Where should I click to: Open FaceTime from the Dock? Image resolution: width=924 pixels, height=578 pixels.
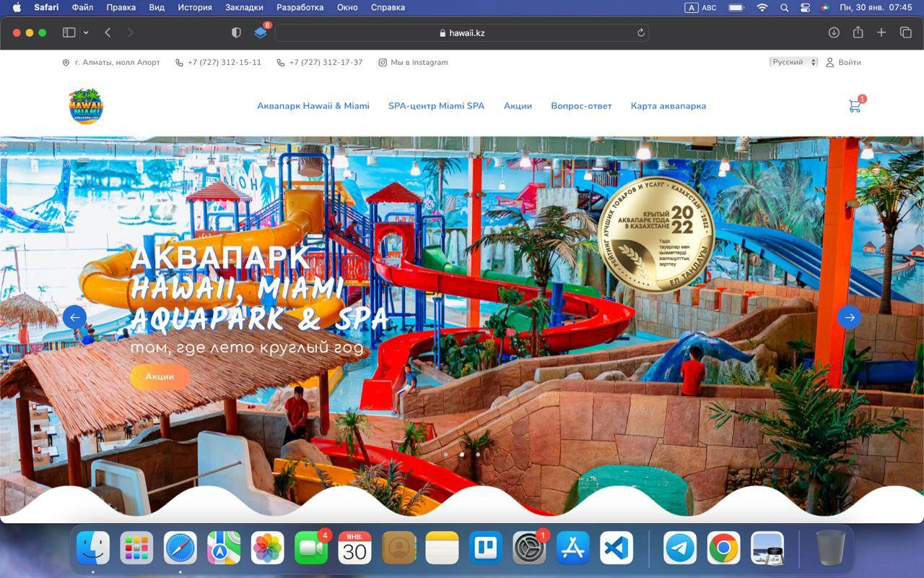tap(311, 548)
